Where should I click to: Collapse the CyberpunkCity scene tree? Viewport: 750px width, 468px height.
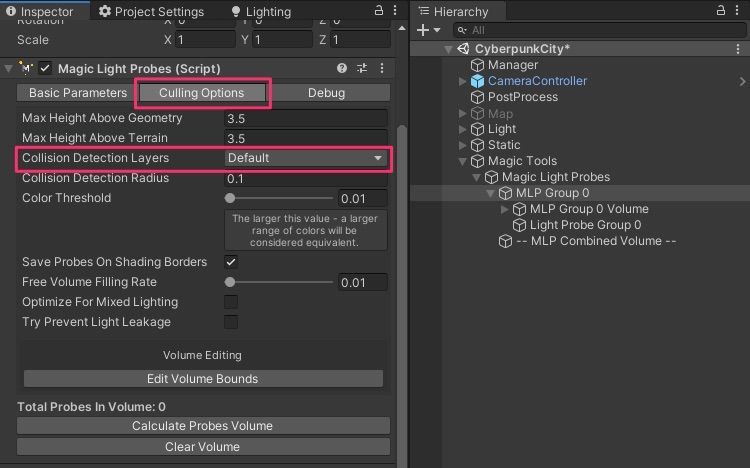(448, 49)
